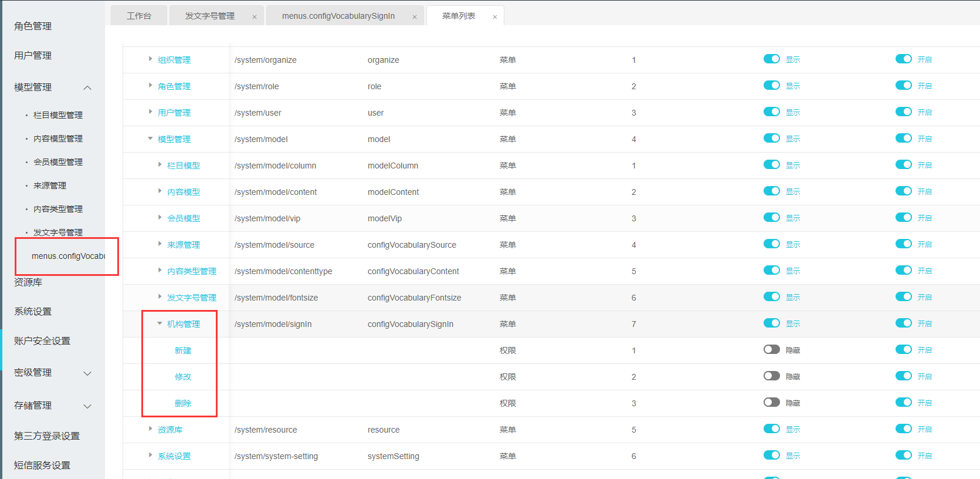Toggle display switch for 机构管理 row

771,323
